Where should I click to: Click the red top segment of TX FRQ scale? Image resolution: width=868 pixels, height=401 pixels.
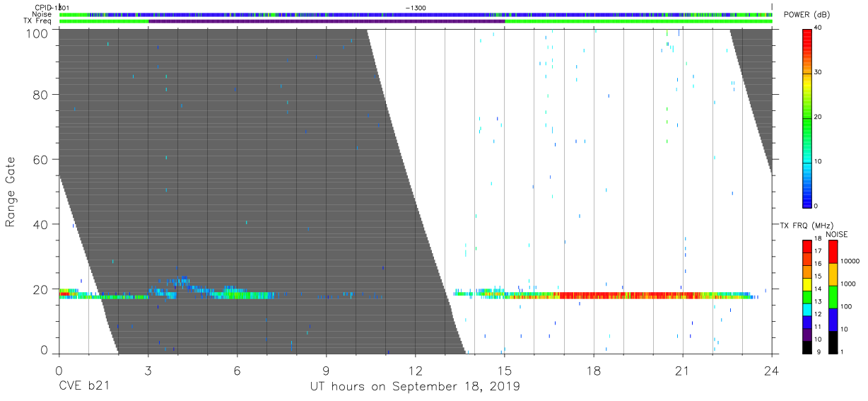tap(807, 245)
